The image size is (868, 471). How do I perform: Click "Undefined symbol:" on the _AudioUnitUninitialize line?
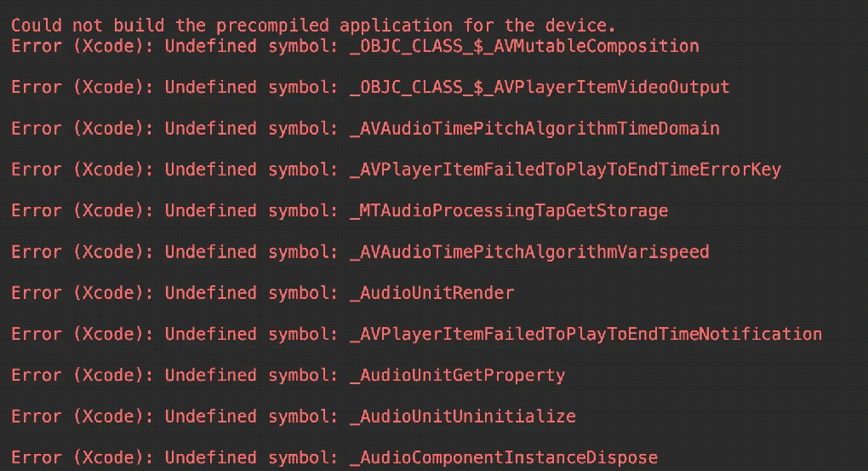pyautogui.click(x=252, y=416)
